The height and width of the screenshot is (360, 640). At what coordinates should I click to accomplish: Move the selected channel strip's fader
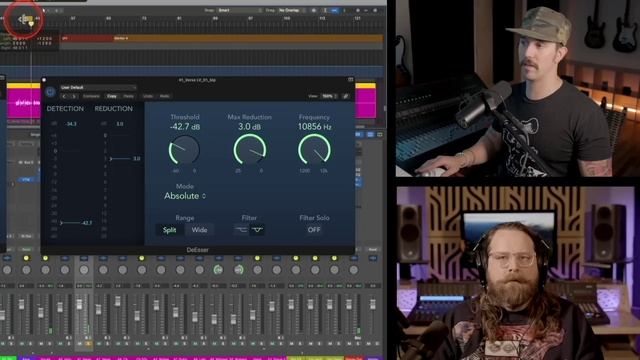pyautogui.click(x=79, y=304)
